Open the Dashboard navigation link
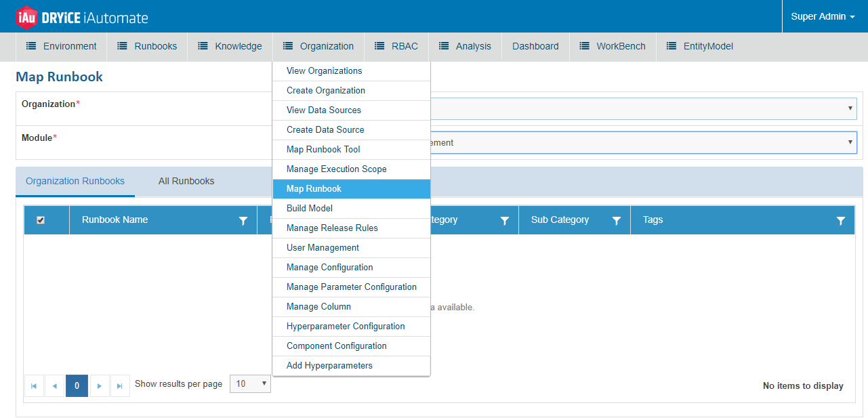868x418 pixels. (x=535, y=46)
